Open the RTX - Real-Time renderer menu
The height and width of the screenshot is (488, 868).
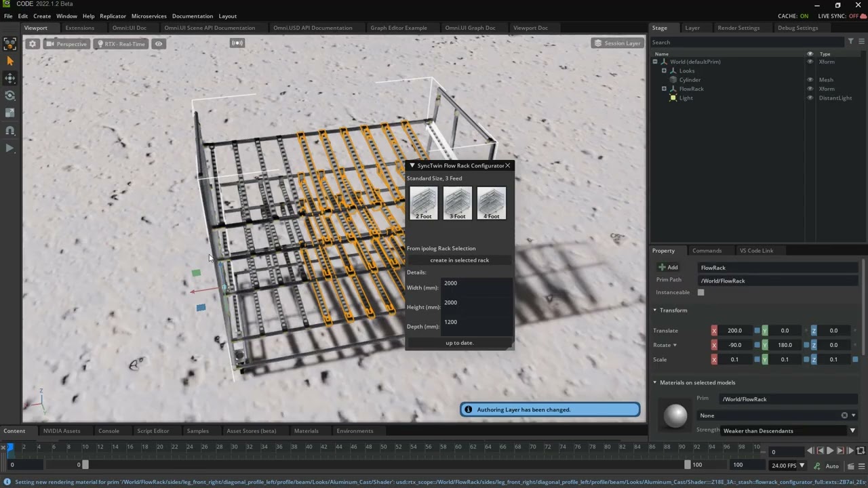coord(121,43)
